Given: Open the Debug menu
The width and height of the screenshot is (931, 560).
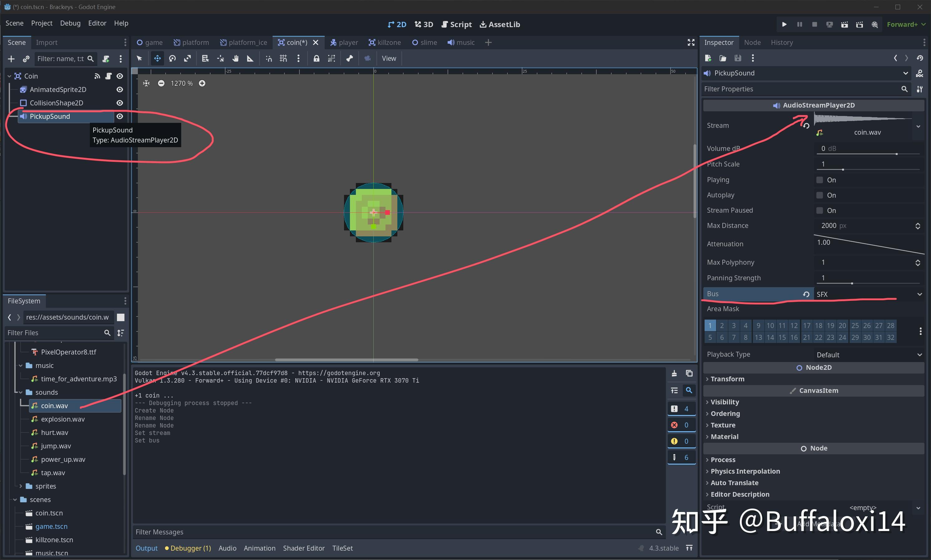Looking at the screenshot, I should point(70,23).
